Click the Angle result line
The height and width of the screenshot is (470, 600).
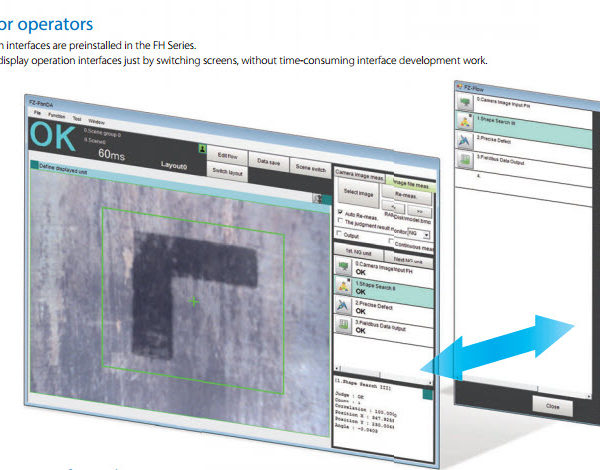click(x=356, y=428)
